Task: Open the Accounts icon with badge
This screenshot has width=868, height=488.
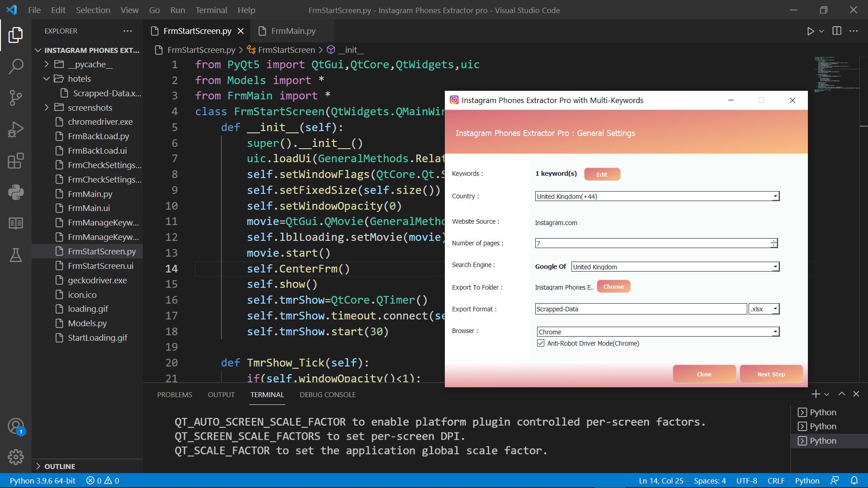Action: pos(16,426)
